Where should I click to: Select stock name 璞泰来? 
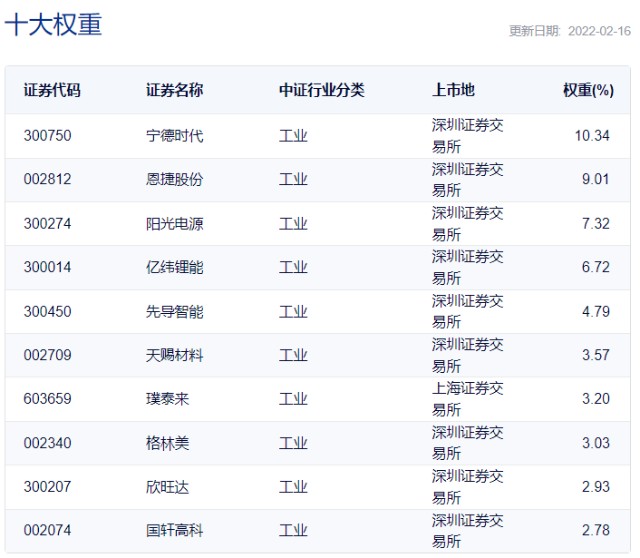(168, 399)
